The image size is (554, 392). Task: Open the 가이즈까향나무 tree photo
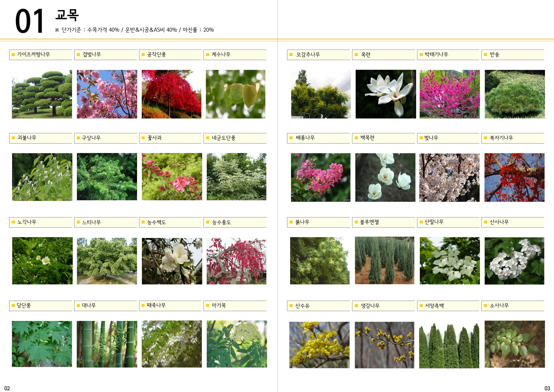pyautogui.click(x=42, y=94)
